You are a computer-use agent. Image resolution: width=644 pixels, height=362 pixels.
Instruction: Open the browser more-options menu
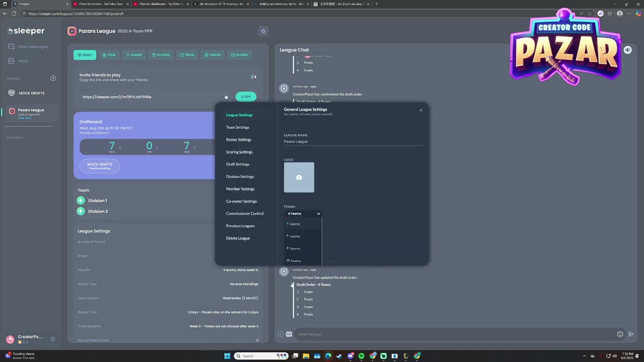click(629, 14)
